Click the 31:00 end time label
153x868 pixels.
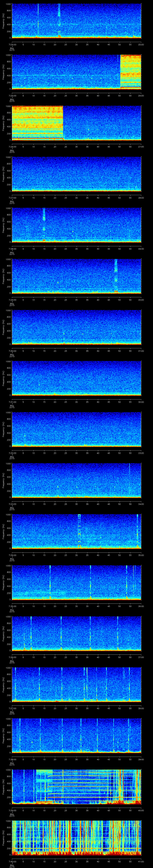tap(141, 351)
